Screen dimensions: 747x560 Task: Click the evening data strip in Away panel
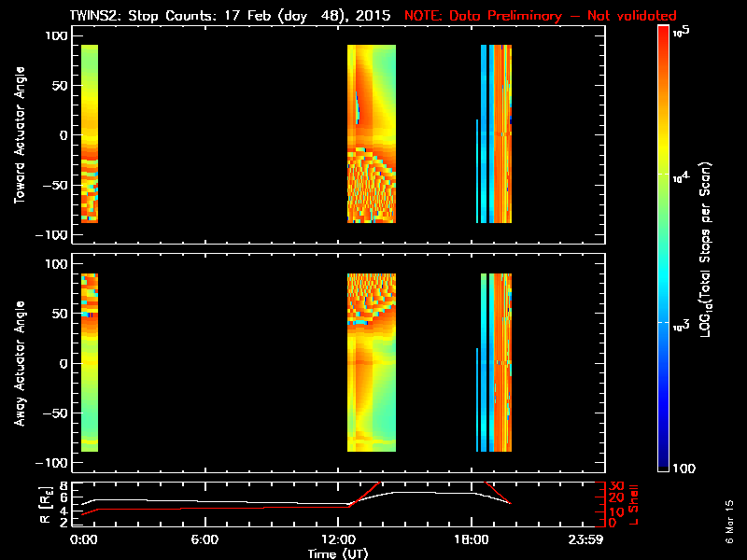click(496, 362)
